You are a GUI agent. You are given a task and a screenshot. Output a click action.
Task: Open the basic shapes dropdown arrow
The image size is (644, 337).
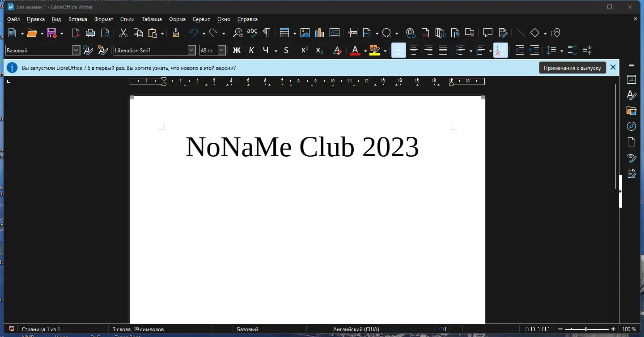545,33
